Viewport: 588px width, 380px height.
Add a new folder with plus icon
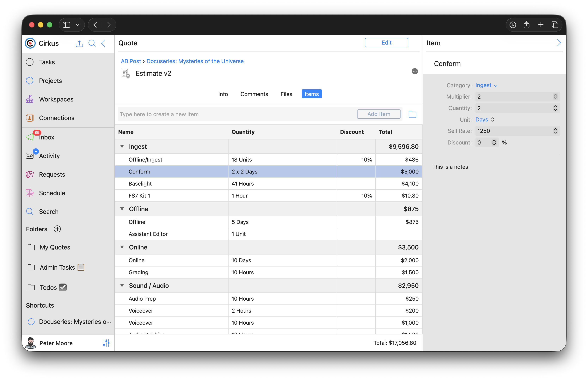coord(57,229)
